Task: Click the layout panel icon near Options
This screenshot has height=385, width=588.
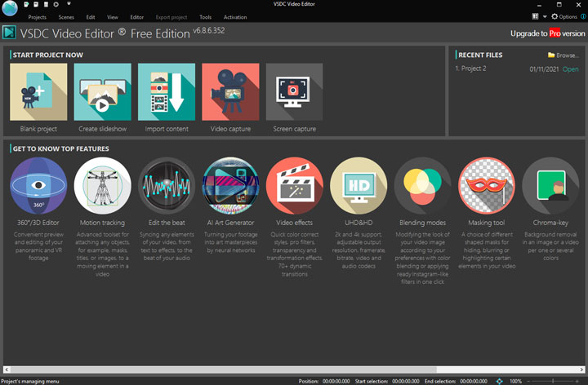Action: [535, 16]
